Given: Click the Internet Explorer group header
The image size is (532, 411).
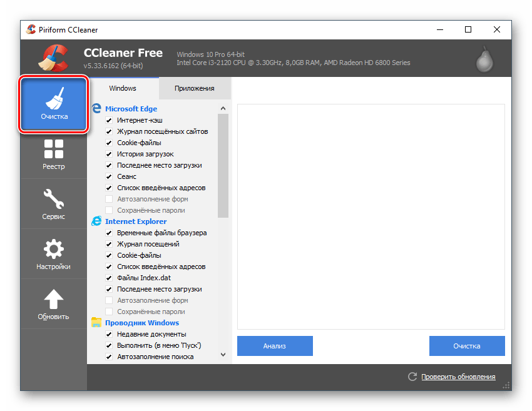Looking at the screenshot, I should 136,221.
